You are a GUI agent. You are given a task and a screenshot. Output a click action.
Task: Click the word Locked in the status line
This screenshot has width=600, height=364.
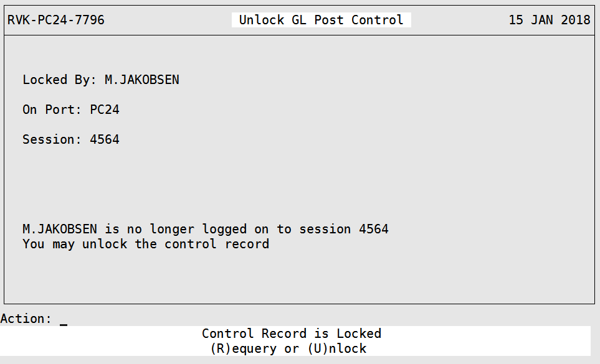(359, 334)
